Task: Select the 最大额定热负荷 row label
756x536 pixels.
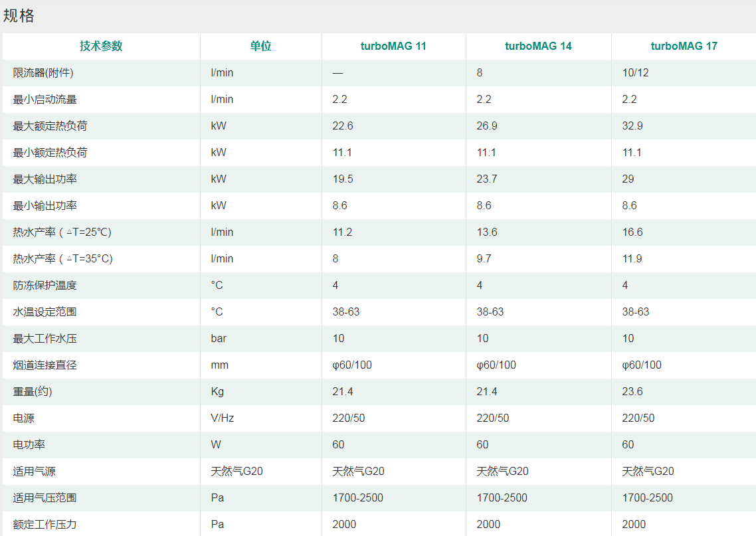Action: 50,126
